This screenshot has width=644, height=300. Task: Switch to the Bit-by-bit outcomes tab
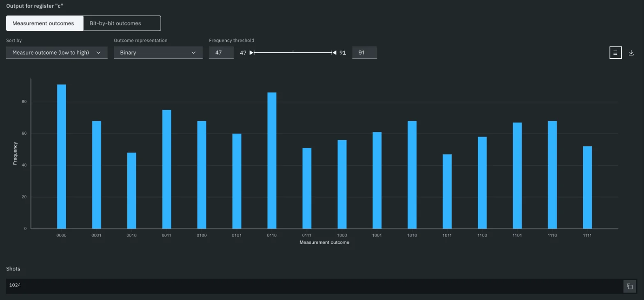click(122, 23)
